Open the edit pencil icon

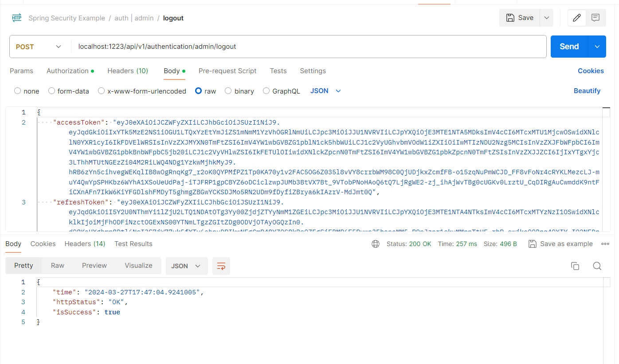click(x=577, y=18)
